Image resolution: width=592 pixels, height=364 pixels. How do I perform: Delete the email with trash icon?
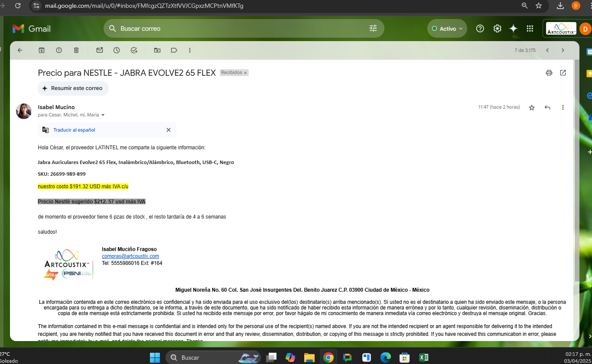[x=76, y=50]
